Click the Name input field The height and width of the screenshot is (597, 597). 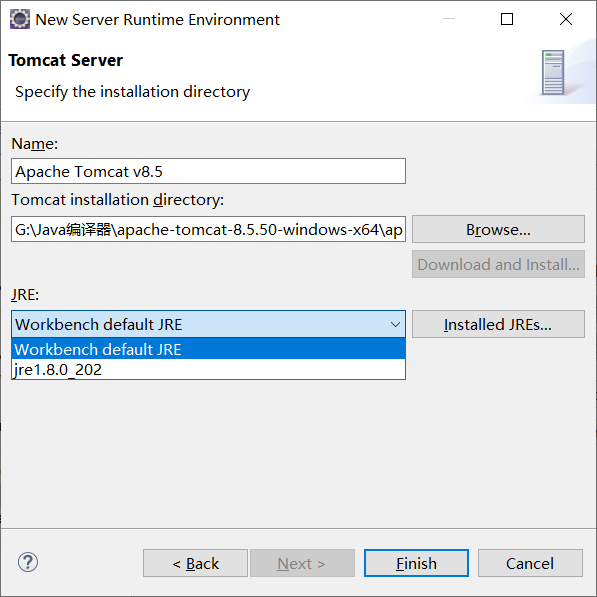208,171
